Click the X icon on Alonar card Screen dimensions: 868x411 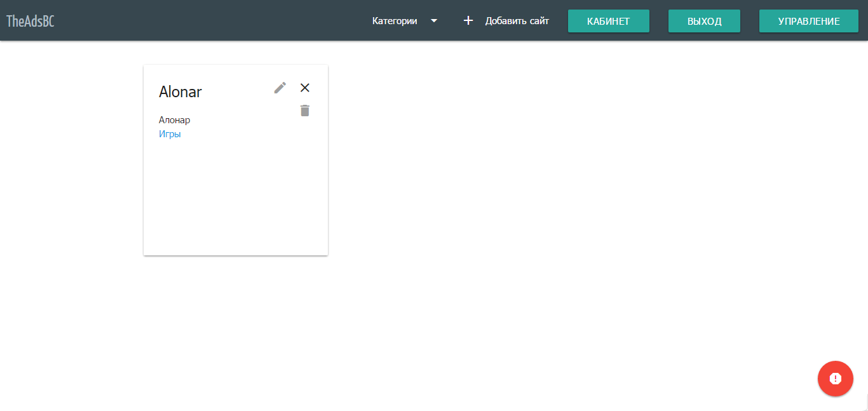click(x=305, y=88)
